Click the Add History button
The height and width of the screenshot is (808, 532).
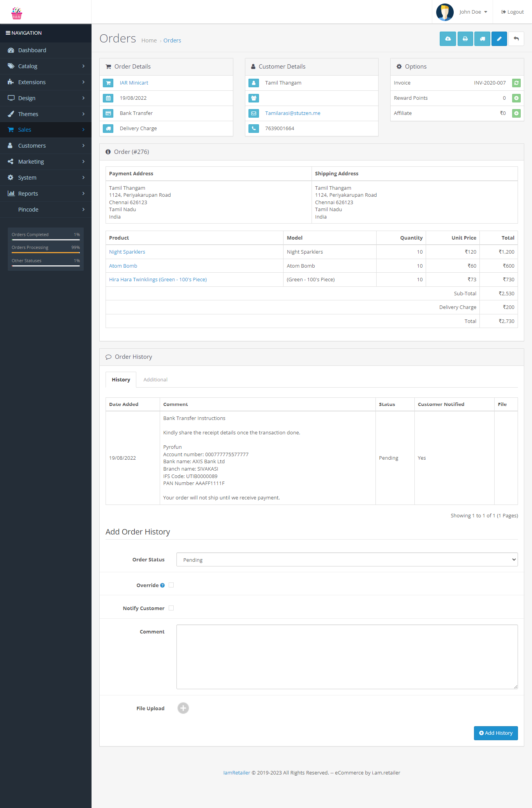click(x=496, y=733)
